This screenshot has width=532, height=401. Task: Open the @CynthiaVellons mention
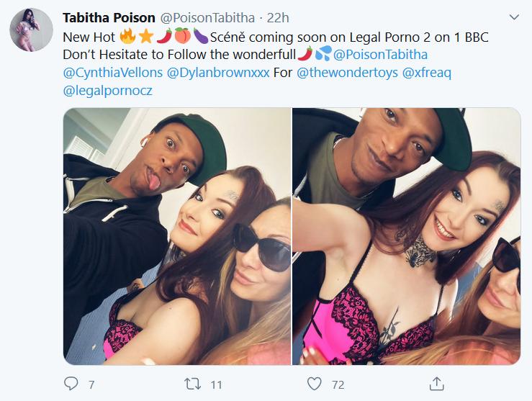(x=112, y=73)
